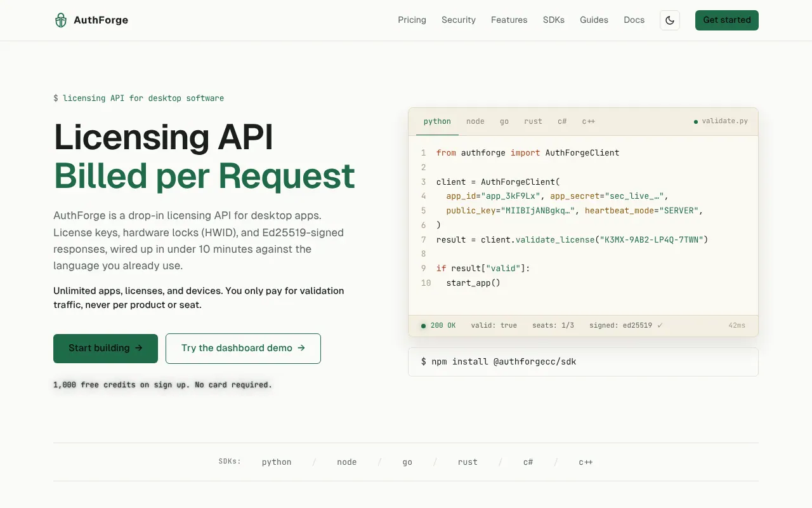The height and width of the screenshot is (508, 812).
Task: Open the c++ SDK link in the SDKs row
Action: click(x=586, y=462)
